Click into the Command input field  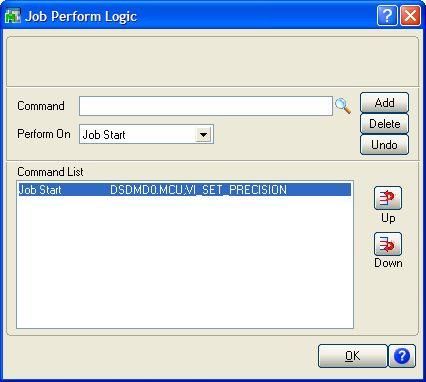206,106
